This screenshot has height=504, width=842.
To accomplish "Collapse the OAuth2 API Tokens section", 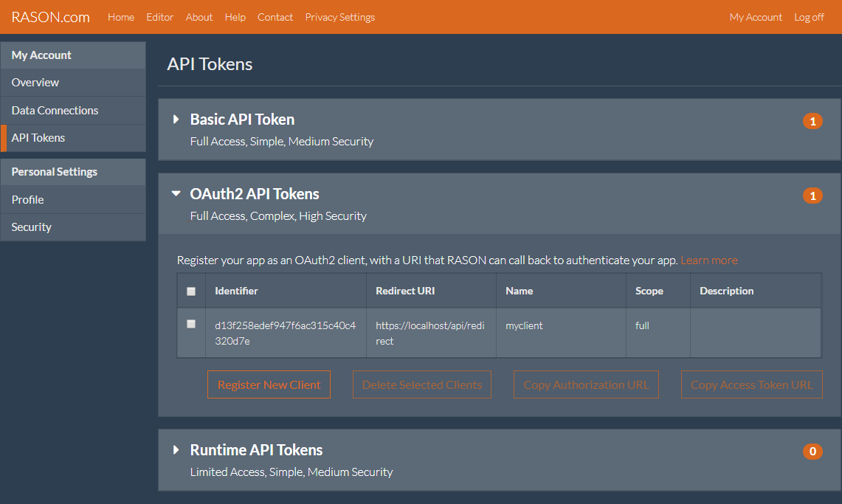I will [176, 193].
